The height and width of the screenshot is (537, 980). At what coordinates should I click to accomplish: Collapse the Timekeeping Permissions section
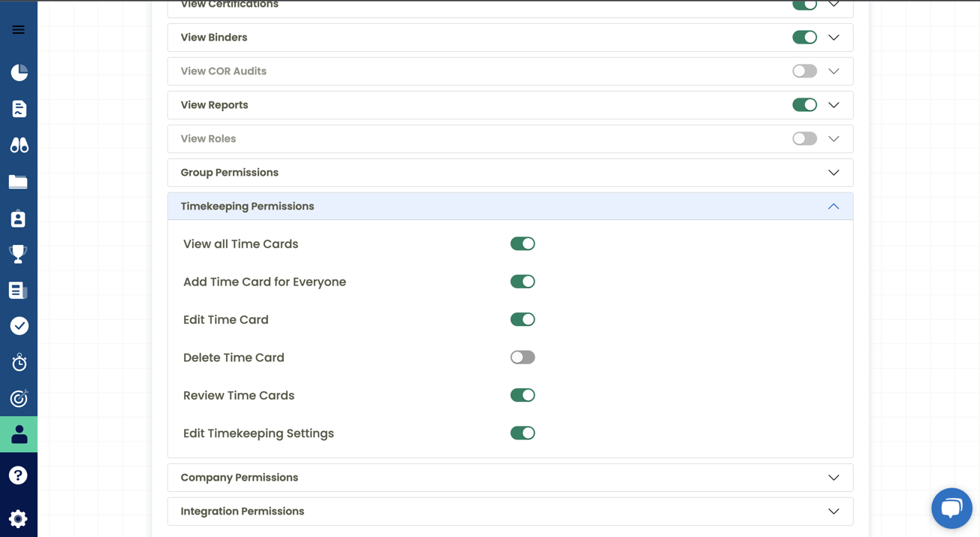coord(833,206)
